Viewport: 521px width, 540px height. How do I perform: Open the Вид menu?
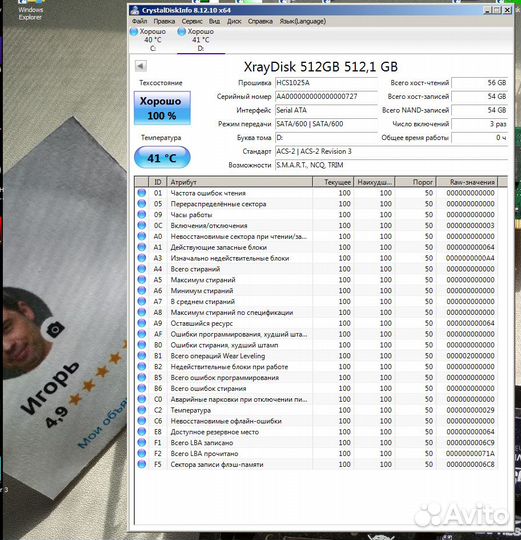pos(214,21)
